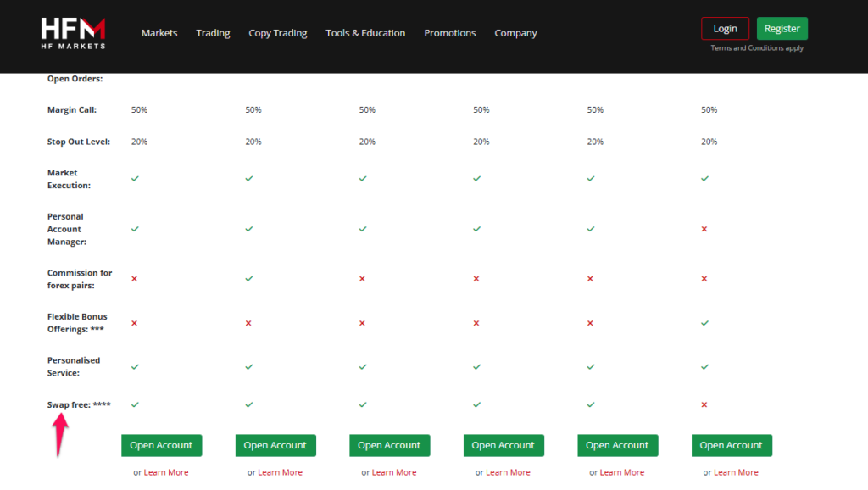Click Open Account button in second column
The image size is (868, 490).
tap(275, 445)
